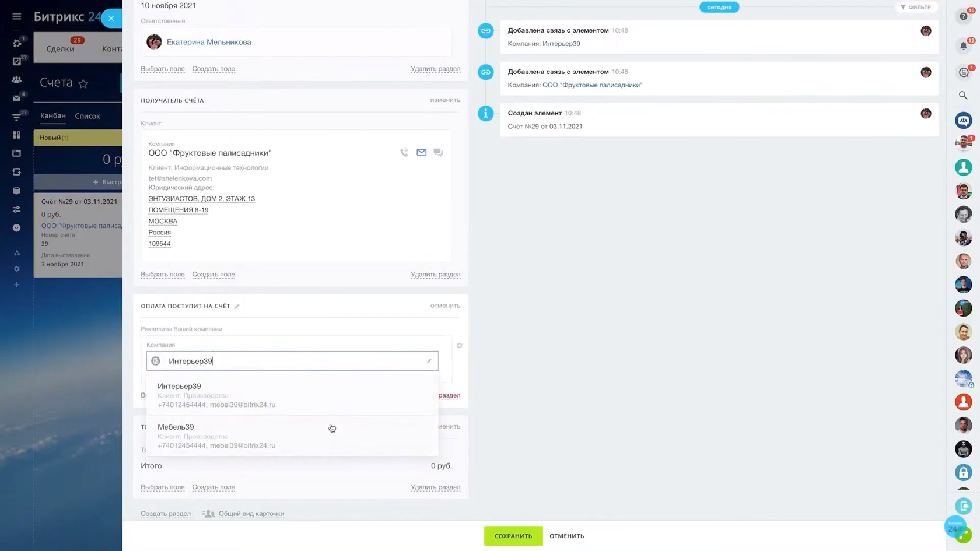Click Создать поле under Получатель счёта section

pos(213,275)
